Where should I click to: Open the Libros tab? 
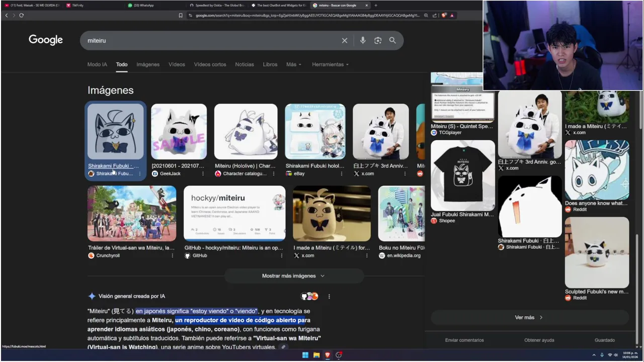pos(270,64)
